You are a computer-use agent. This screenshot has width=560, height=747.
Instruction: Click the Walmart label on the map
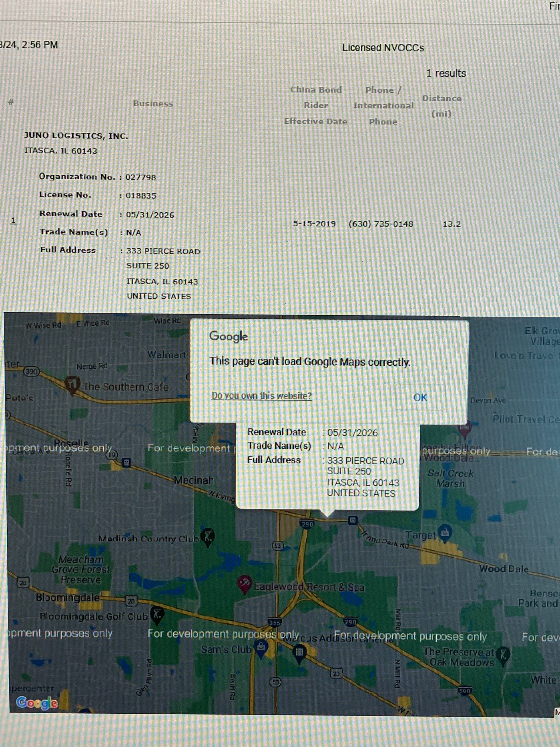point(167,355)
